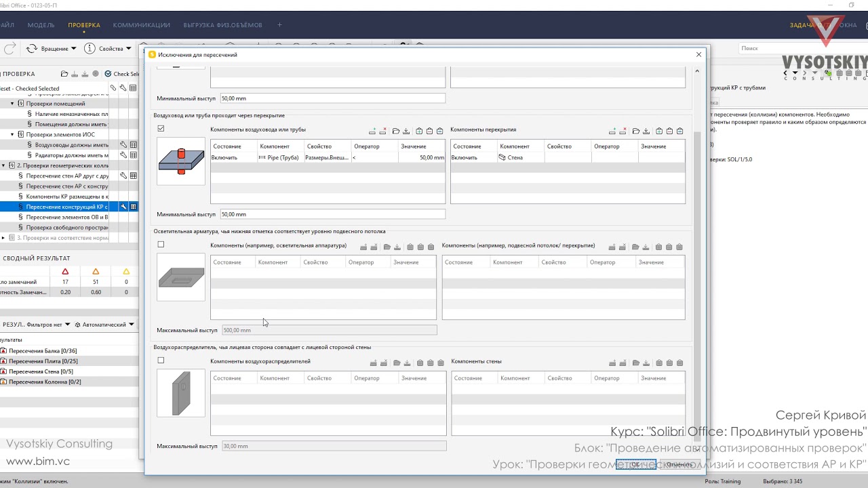Add row to Компоненты перекрытия table
868x488 pixels.
click(612, 131)
